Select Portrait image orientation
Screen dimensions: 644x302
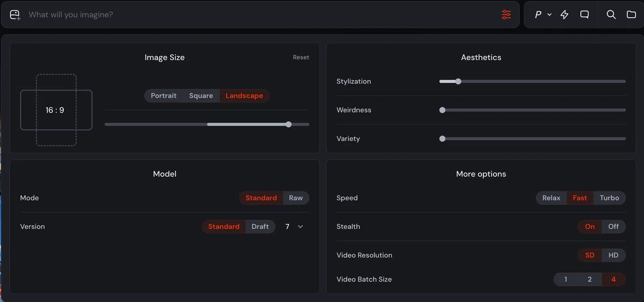(164, 95)
